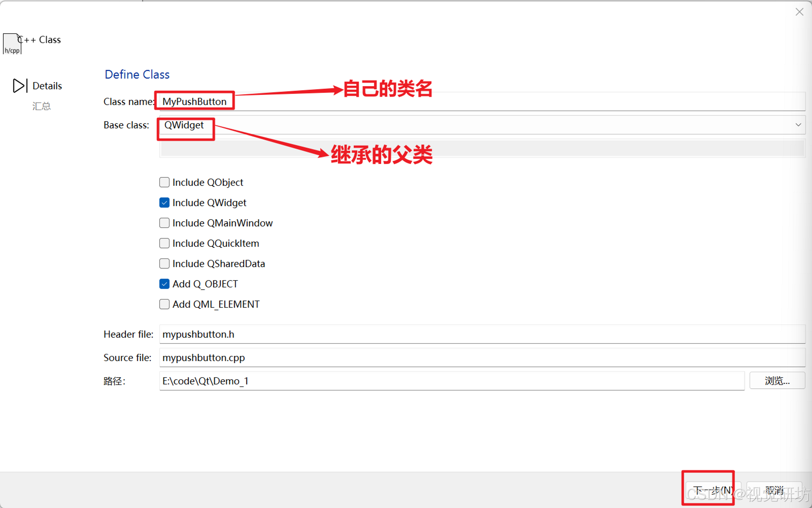Screen dimensions: 812x508
Task: Open the QWidget base class combo box
Action: (474, 125)
